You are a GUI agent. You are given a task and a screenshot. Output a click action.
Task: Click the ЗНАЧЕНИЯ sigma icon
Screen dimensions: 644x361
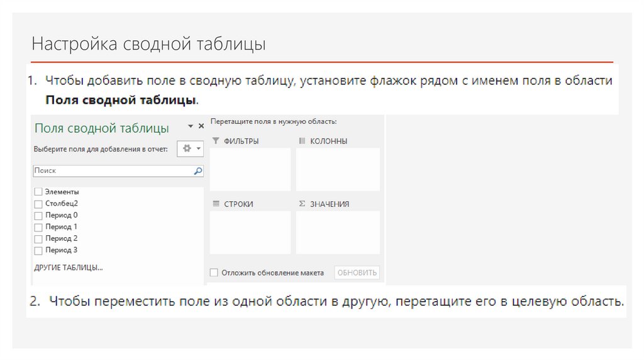tap(302, 204)
